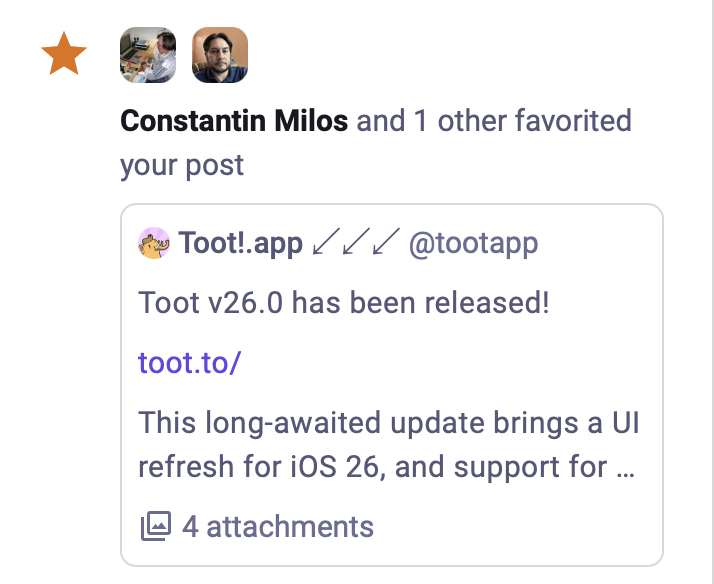Open Constantin Milos's profile via his name

click(x=234, y=122)
